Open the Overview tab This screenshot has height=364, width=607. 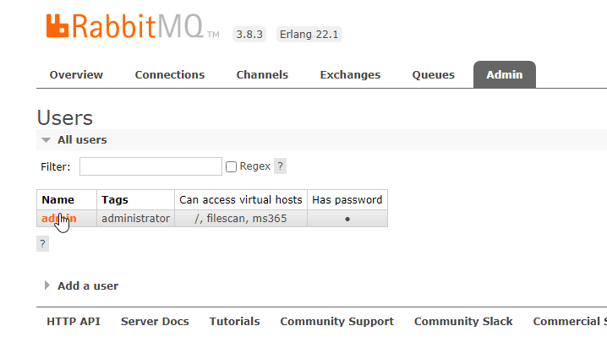point(76,75)
